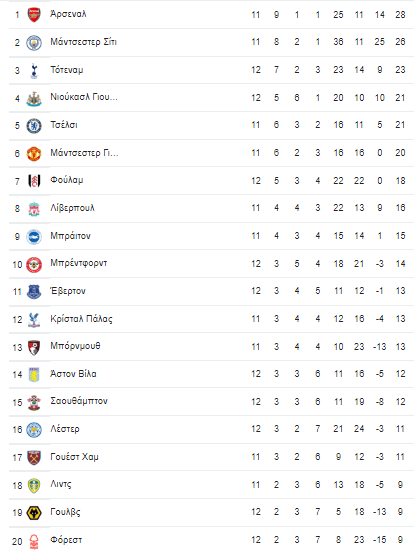Select the Tottenham cockerel logo
This screenshot has width=414, height=555.
point(34,70)
